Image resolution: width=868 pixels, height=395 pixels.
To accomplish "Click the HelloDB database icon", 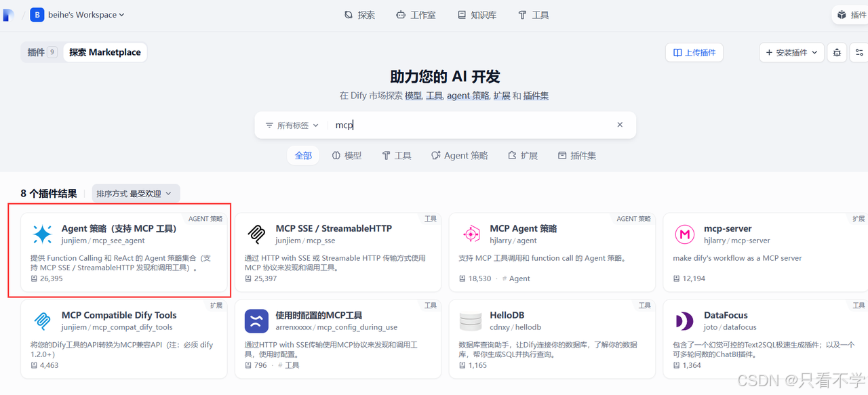I will tap(471, 321).
